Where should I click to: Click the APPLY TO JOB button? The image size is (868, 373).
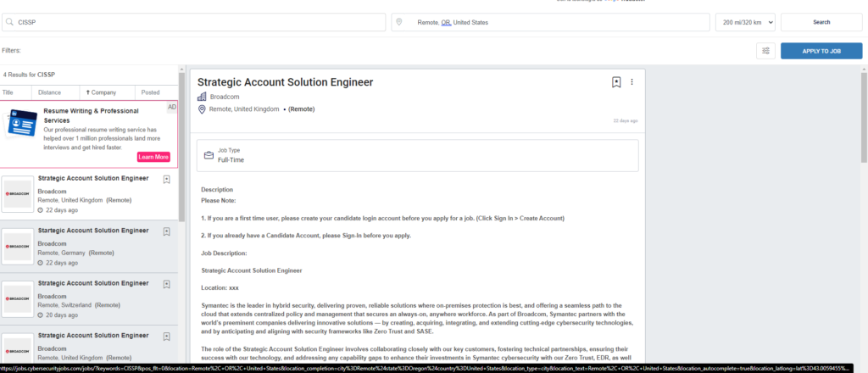tap(821, 51)
